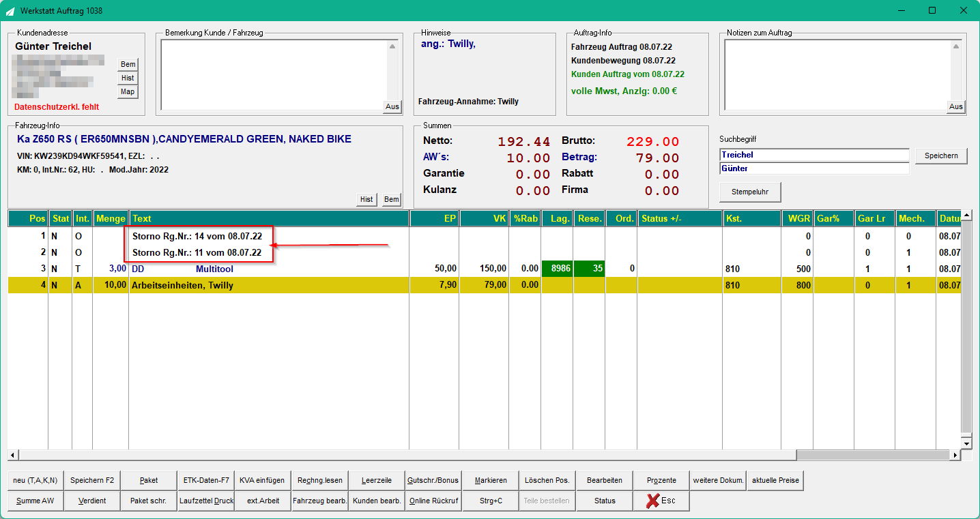Click vertical scrollbar down arrow of table
This screenshot has width=980, height=519.
(966, 443)
